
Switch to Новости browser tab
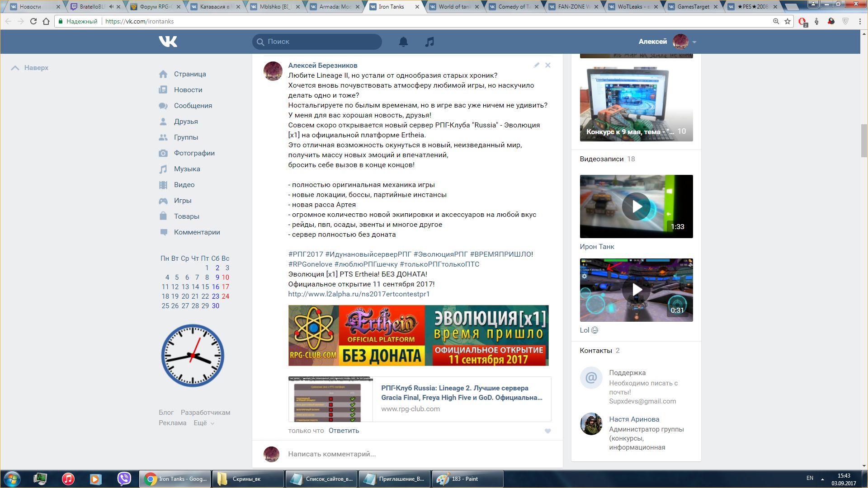35,7
